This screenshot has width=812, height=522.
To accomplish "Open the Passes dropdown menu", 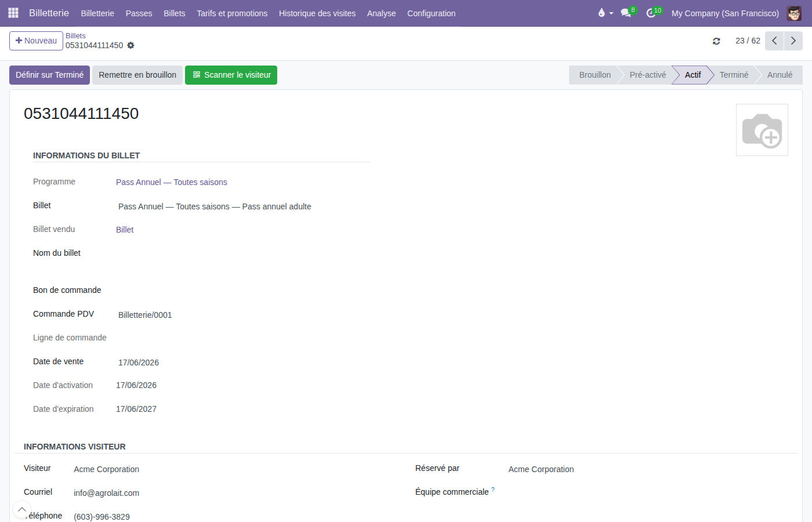I will click(139, 13).
